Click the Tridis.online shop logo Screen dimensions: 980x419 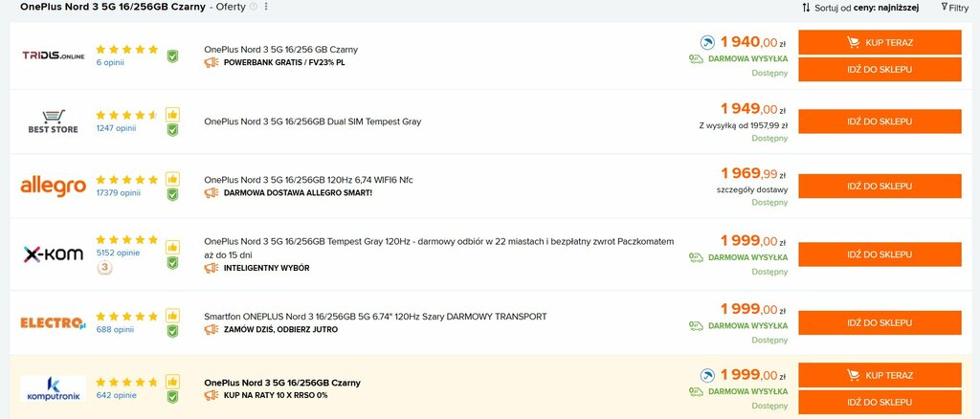pos(54,55)
